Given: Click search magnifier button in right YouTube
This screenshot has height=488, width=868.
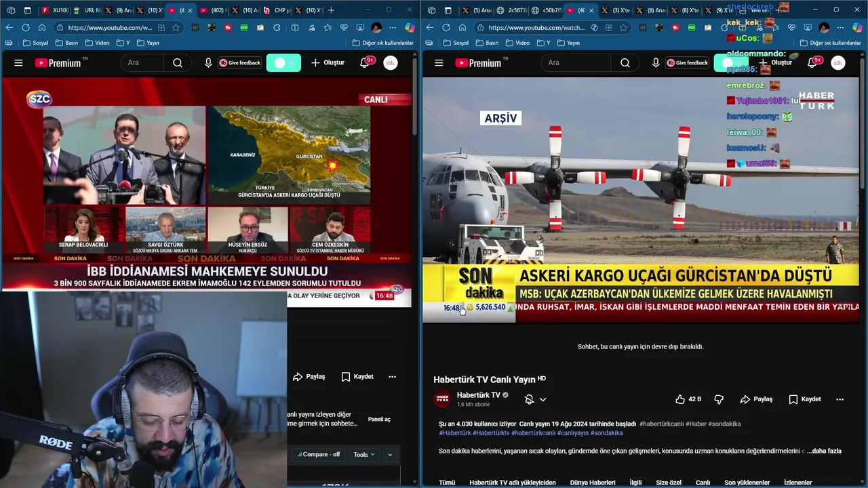Looking at the screenshot, I should click(625, 63).
